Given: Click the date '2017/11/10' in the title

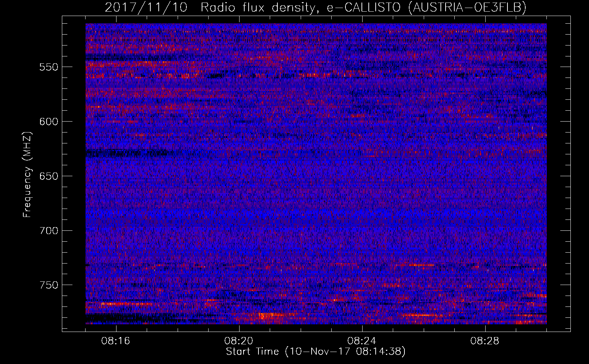Looking at the screenshot, I should pos(146,7).
